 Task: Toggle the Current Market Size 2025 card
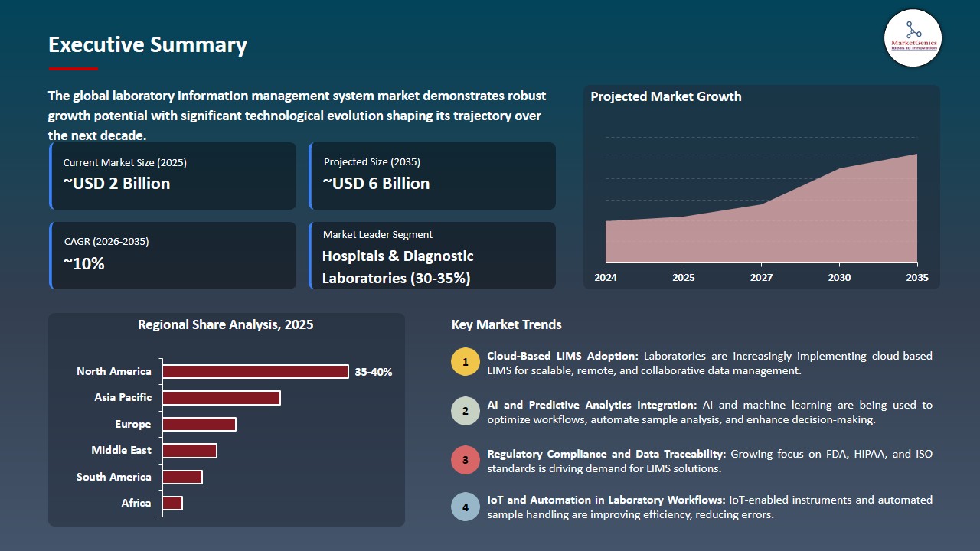click(172, 176)
